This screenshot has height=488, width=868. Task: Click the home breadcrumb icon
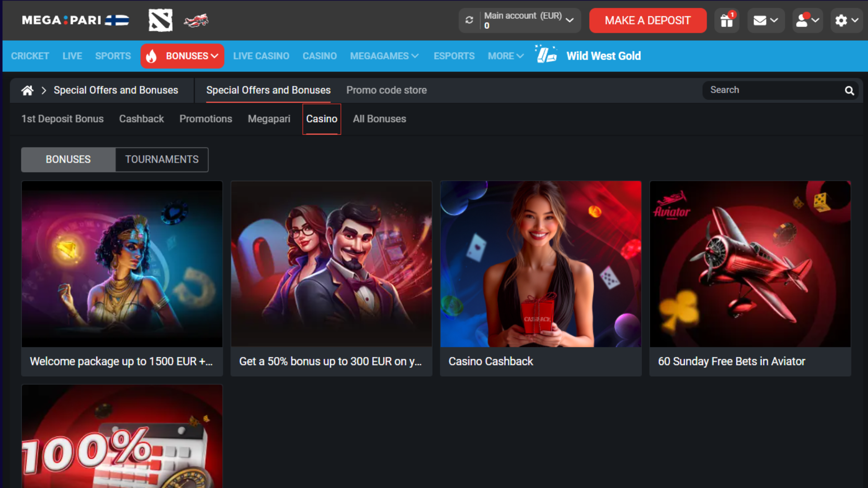click(27, 90)
